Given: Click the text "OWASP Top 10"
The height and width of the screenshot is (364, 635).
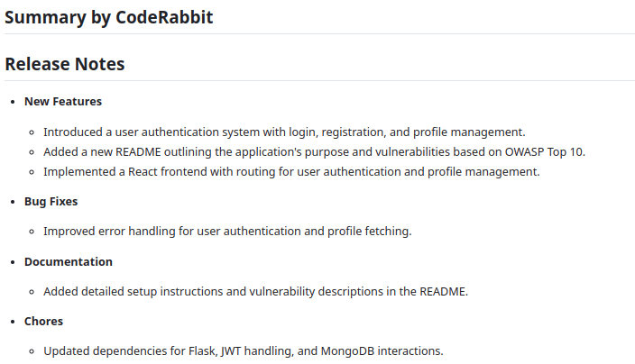Looking at the screenshot, I should 545,151.
